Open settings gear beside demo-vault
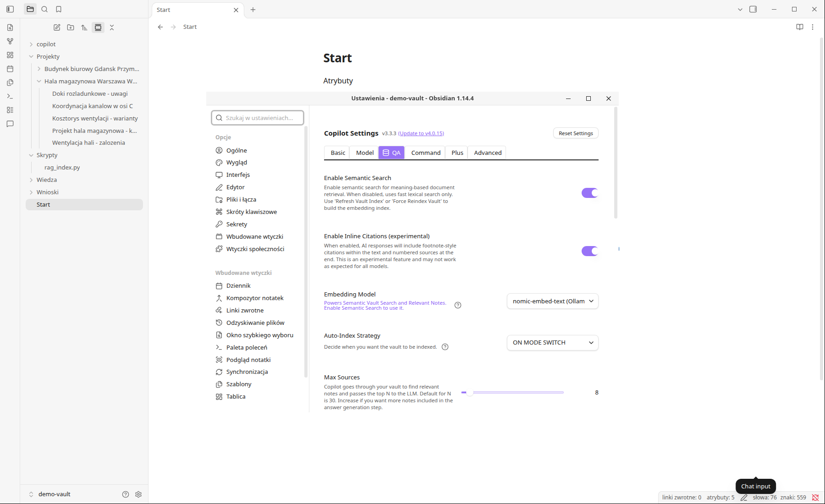825x504 pixels. (138, 494)
